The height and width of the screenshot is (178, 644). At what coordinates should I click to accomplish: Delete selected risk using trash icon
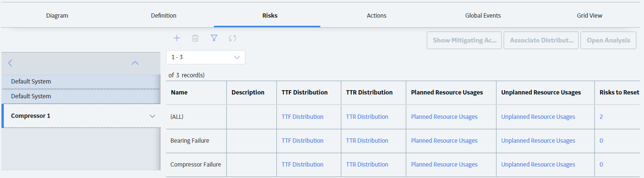(195, 38)
